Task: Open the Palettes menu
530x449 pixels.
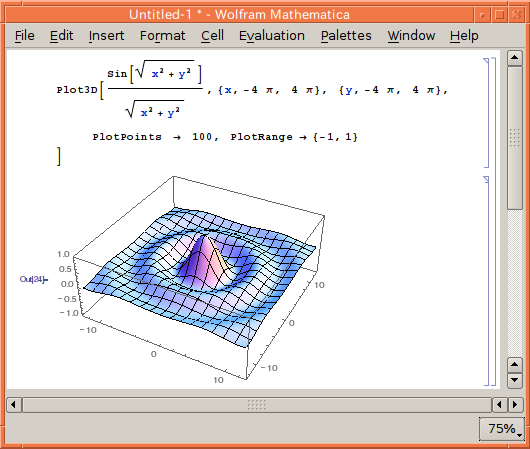Action: coord(346,36)
